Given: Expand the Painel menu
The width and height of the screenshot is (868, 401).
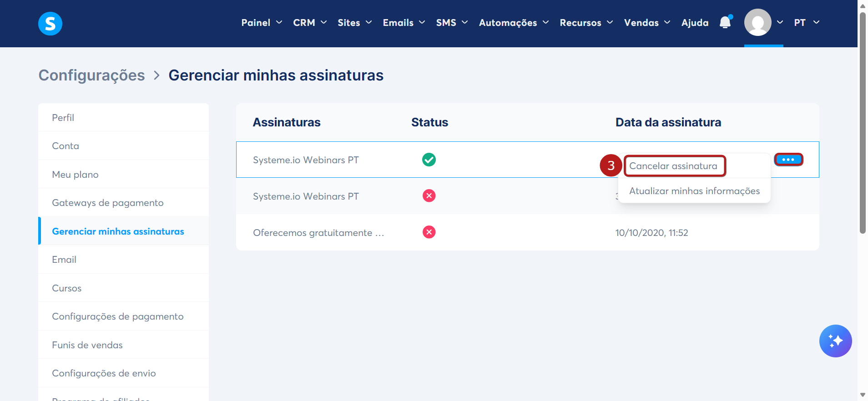Looking at the screenshot, I should coord(262,23).
